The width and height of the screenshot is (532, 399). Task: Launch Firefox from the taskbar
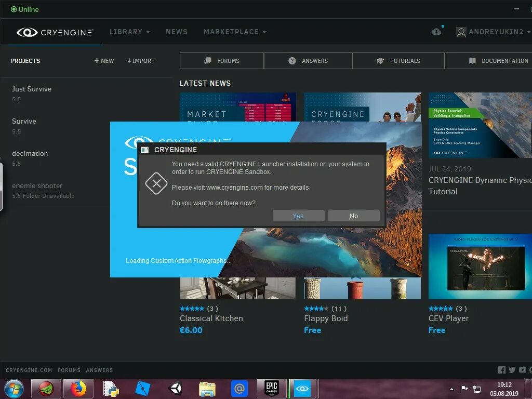pyautogui.click(x=78, y=389)
